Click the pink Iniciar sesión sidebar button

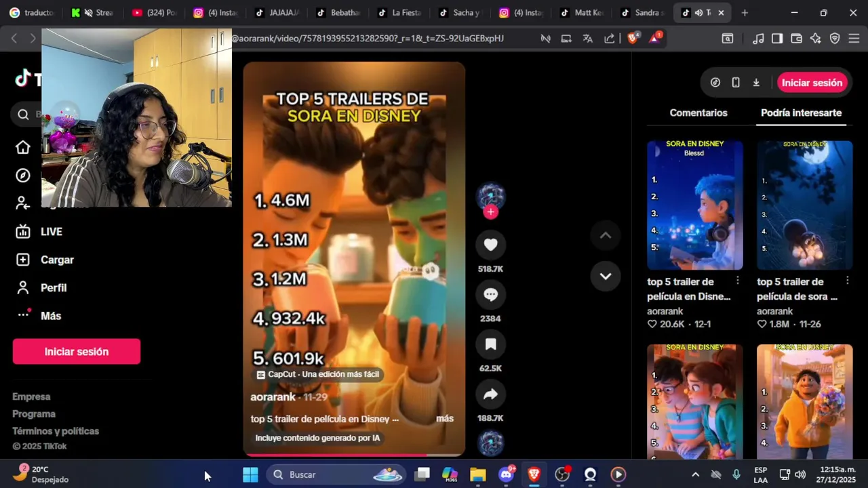pos(77,352)
